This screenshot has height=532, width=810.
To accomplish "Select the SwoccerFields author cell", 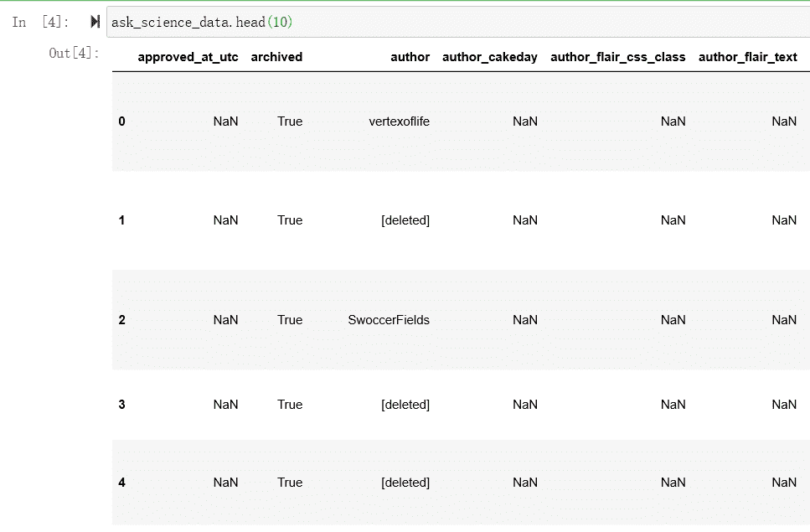I will pos(389,320).
